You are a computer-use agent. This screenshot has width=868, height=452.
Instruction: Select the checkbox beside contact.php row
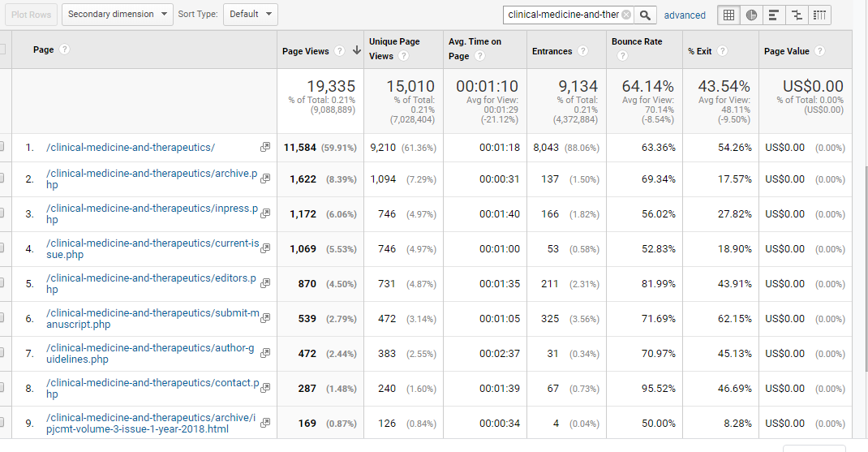click(x=2, y=389)
